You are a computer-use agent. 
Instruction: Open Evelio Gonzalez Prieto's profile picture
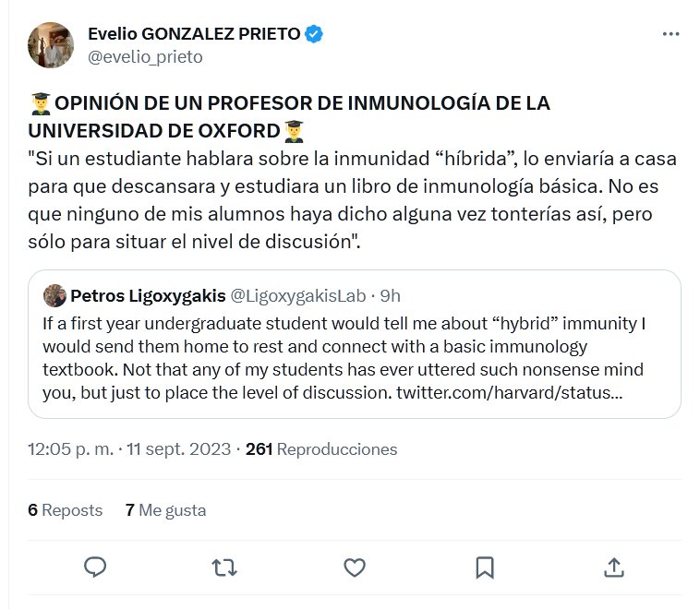click(51, 44)
